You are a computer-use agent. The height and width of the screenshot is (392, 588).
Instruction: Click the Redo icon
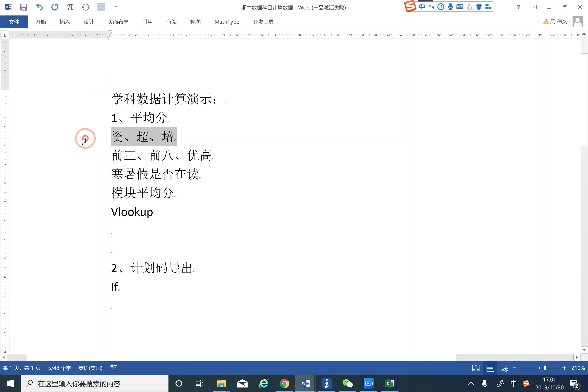point(55,7)
